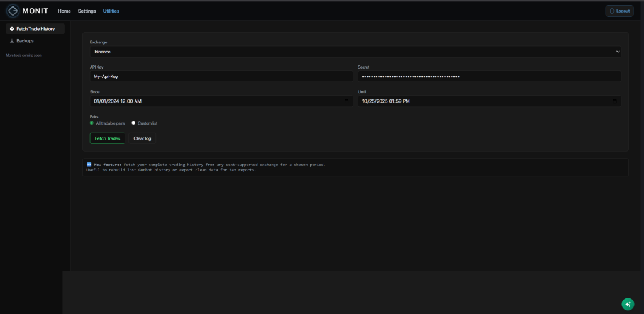Click the Fetch Trades button
This screenshot has height=314, width=644.
point(107,138)
